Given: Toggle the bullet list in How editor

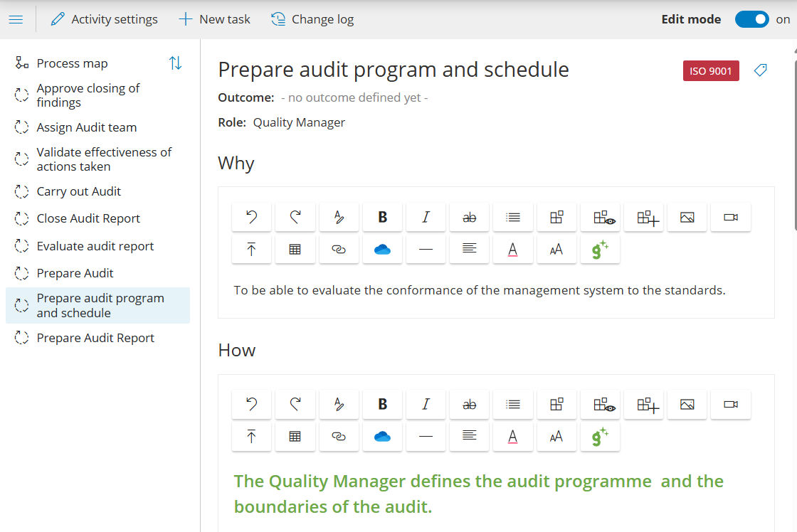Looking at the screenshot, I should tap(512, 405).
